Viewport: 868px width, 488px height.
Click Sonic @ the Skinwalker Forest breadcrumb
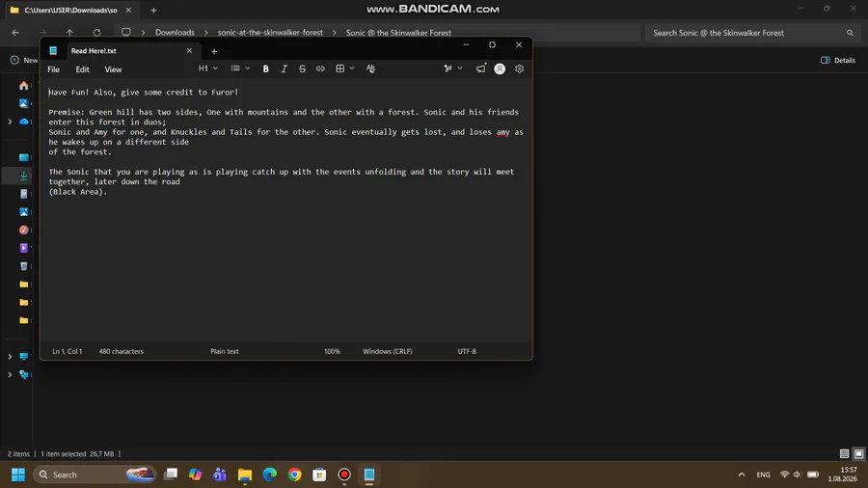[398, 33]
